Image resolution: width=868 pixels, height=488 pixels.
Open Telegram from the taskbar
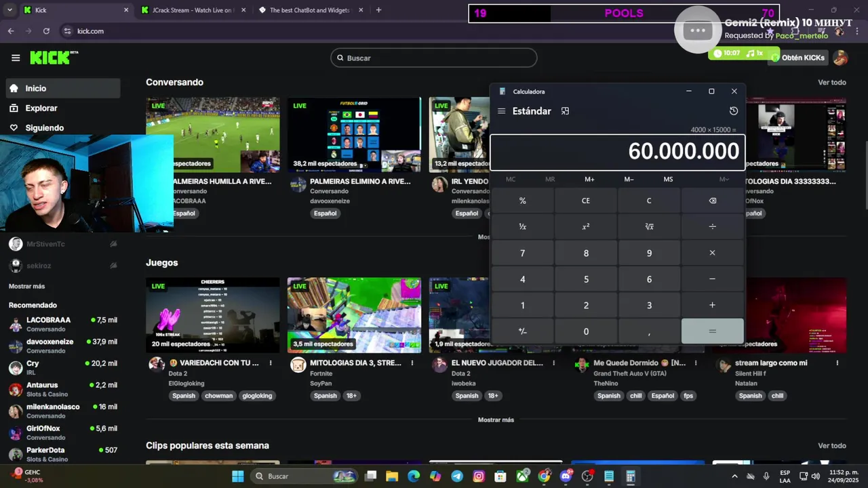pos(457,476)
